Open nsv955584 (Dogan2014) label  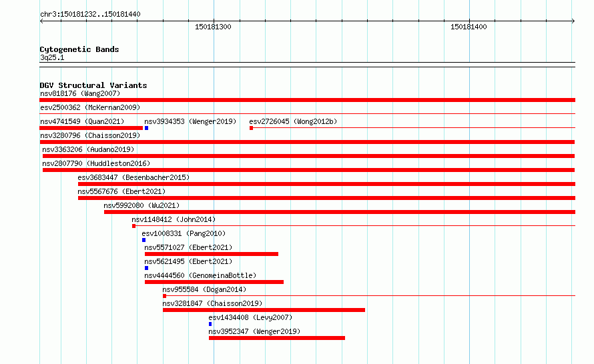click(204, 289)
